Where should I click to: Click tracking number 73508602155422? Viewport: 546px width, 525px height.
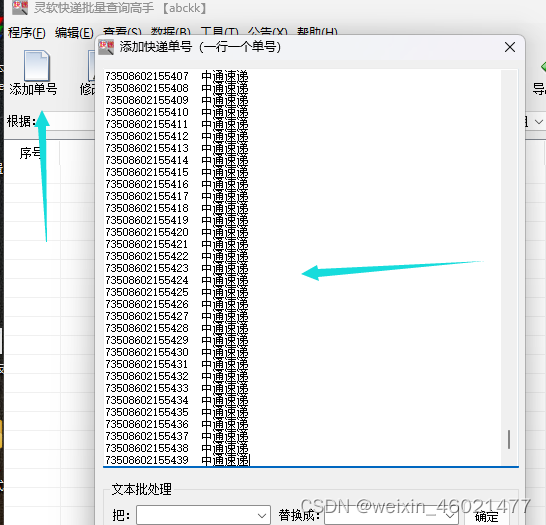pyautogui.click(x=147, y=256)
